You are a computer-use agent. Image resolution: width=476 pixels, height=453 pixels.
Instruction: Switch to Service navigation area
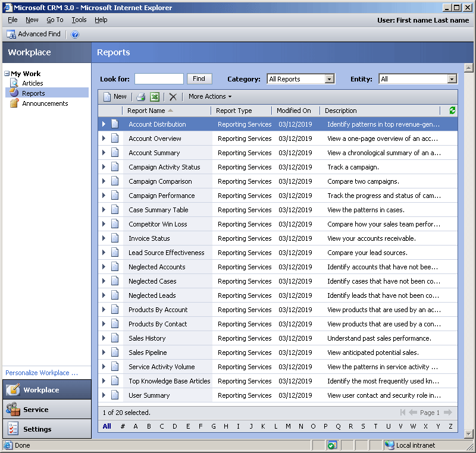47,410
